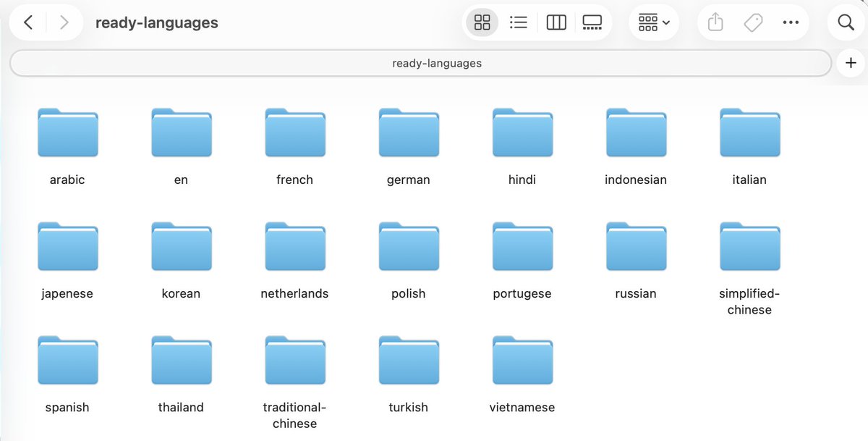868x441 pixels.
Task: Select the korean folder icon
Action: pos(182,246)
